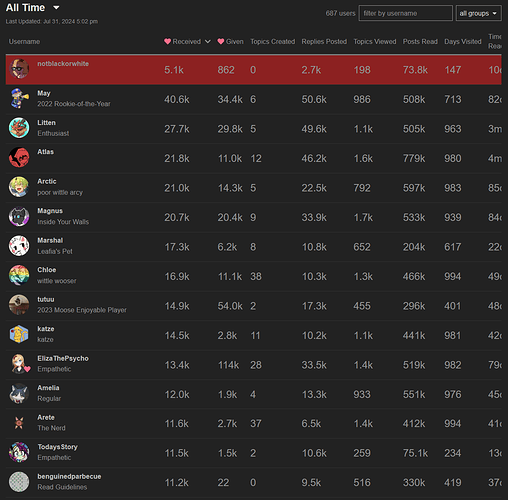This screenshot has width=508, height=500.
Task: Toggle sort arrow next to Received
Action: 208,42
